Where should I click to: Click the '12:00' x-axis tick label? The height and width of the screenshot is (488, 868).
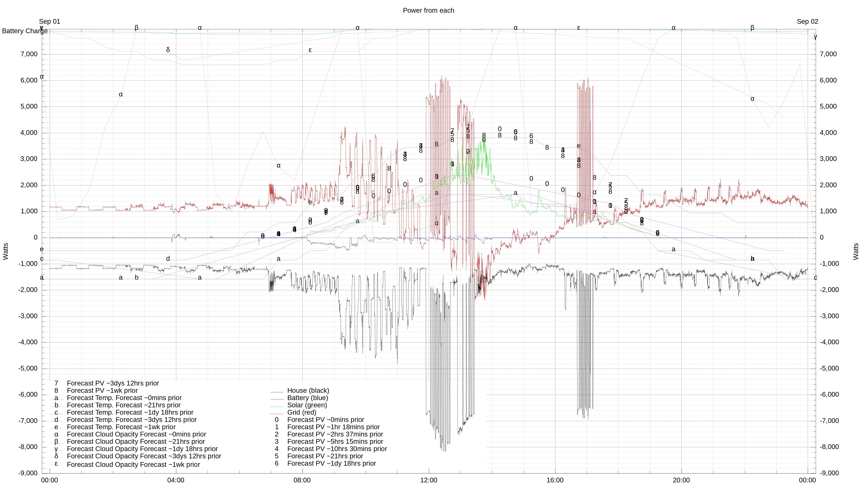tap(429, 480)
